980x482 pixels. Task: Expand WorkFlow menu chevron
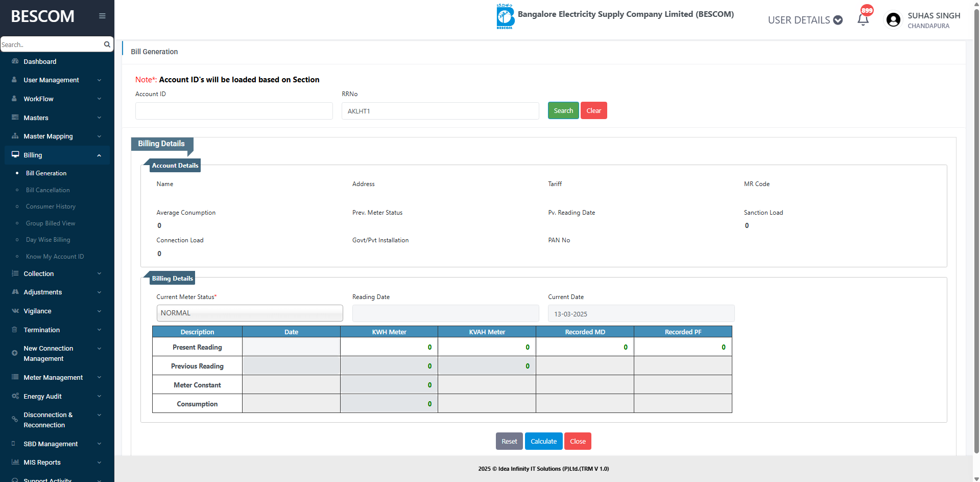tap(99, 99)
